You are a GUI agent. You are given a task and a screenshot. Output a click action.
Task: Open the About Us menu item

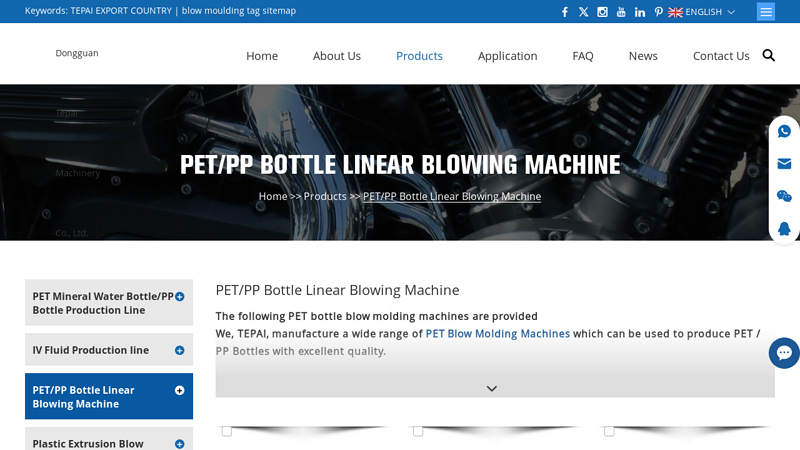tap(337, 56)
